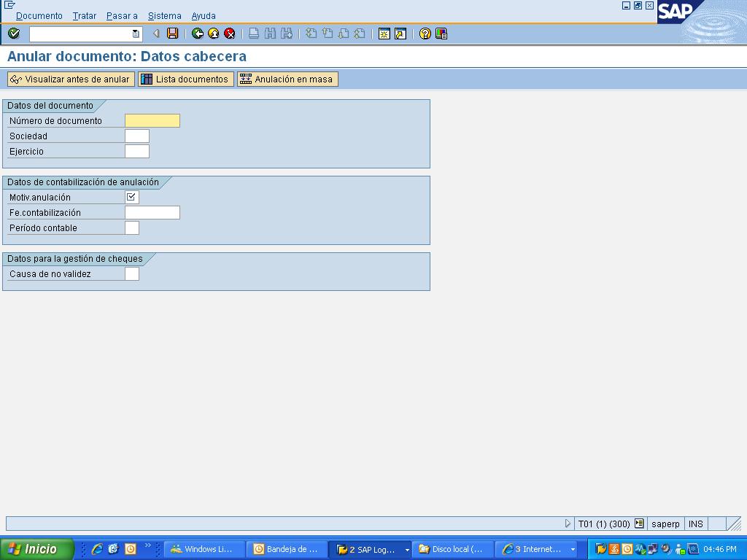Toggle the Motiv.anulación checkbox
The height and width of the screenshot is (560, 747).
click(x=131, y=197)
